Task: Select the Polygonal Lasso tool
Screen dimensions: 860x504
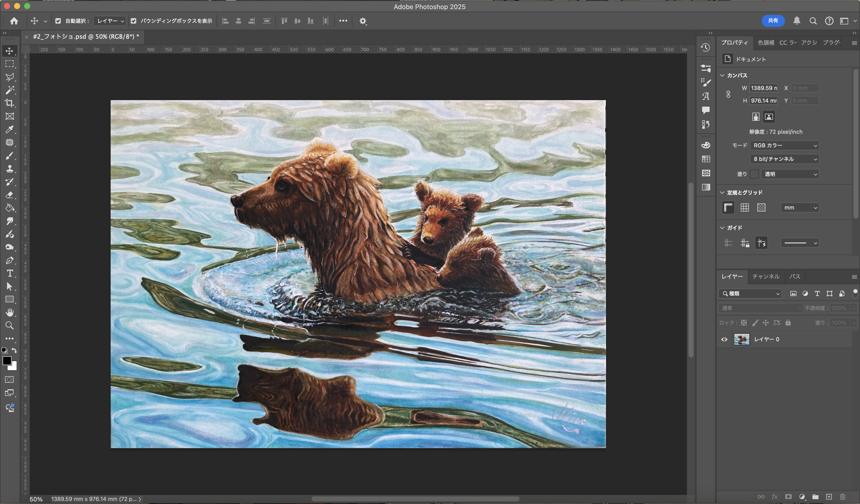Action: click(x=10, y=77)
